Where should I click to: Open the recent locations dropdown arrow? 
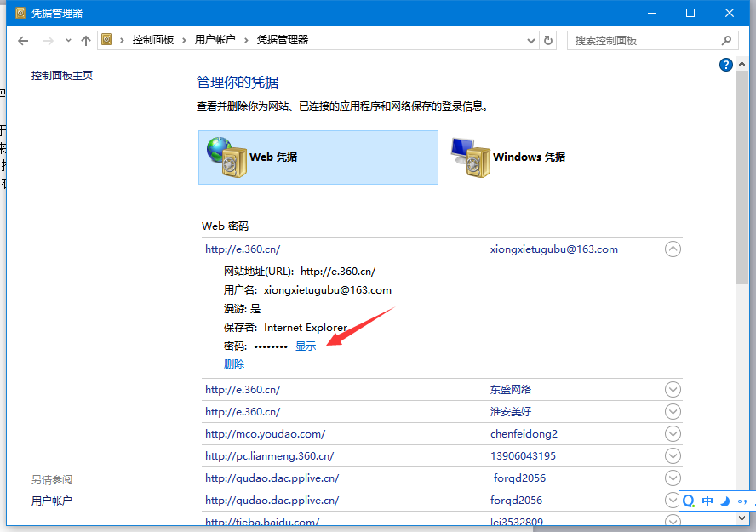click(68, 41)
